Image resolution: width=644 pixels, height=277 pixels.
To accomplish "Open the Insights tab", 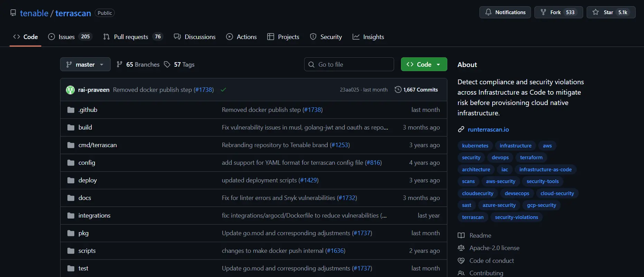I will coord(368,37).
